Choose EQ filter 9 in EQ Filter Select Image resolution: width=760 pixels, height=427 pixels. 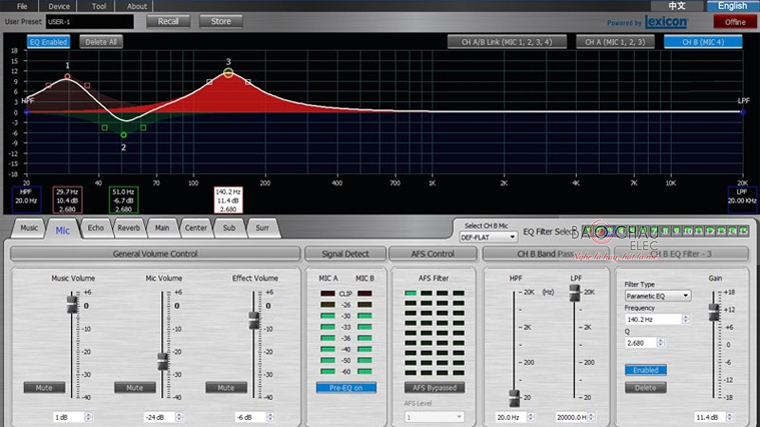[x=677, y=231]
